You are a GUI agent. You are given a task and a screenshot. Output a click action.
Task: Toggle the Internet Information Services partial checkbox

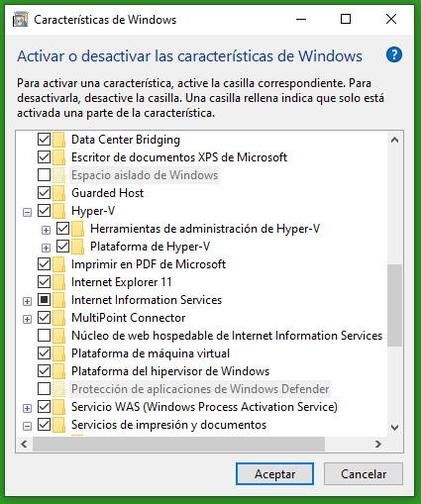(x=44, y=300)
